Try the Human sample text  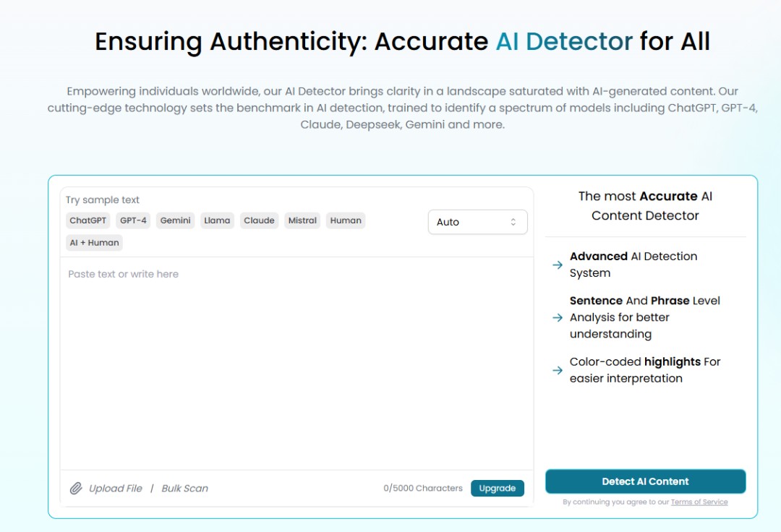[x=346, y=220]
